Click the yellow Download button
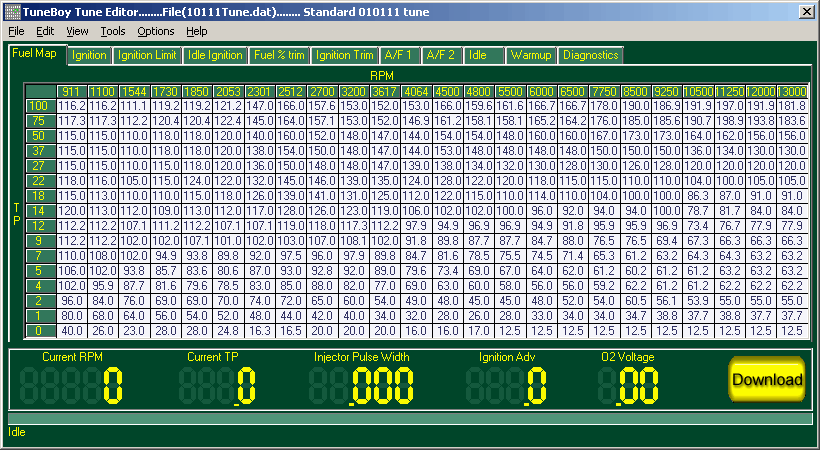 [767, 380]
